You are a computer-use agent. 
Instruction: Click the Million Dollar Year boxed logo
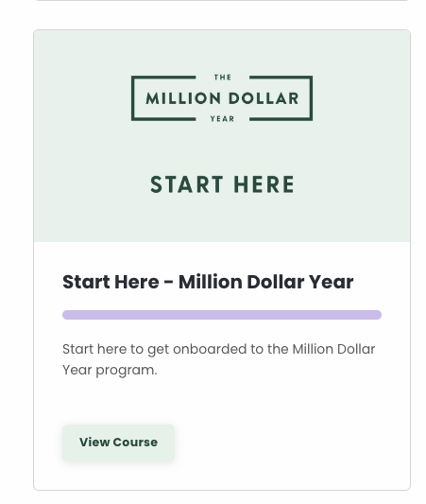tap(222, 98)
